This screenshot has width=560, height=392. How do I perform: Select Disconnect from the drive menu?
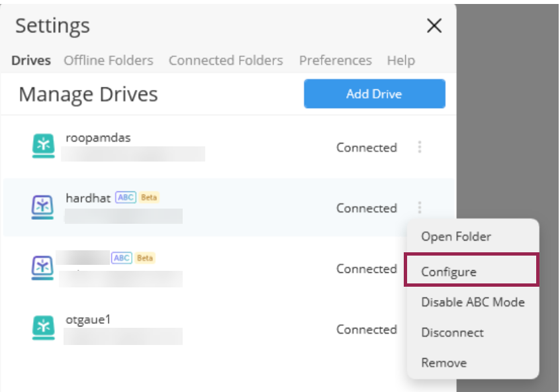[452, 332]
